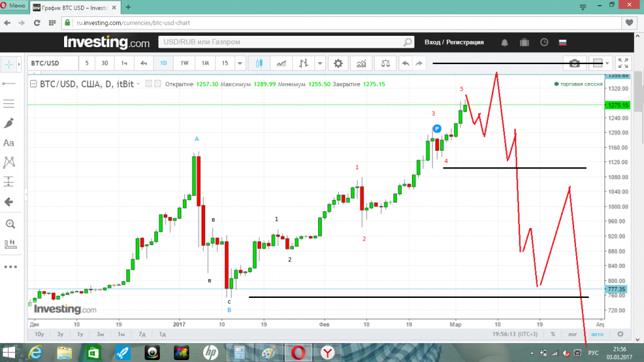
Task: Open the chart settings gear
Action: [x=338, y=63]
